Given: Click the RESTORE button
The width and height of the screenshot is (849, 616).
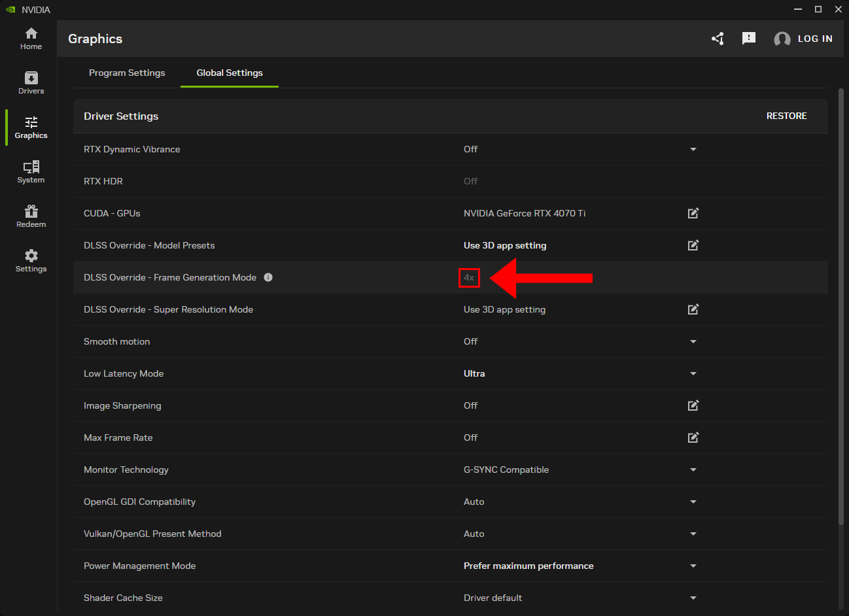Looking at the screenshot, I should tap(786, 116).
